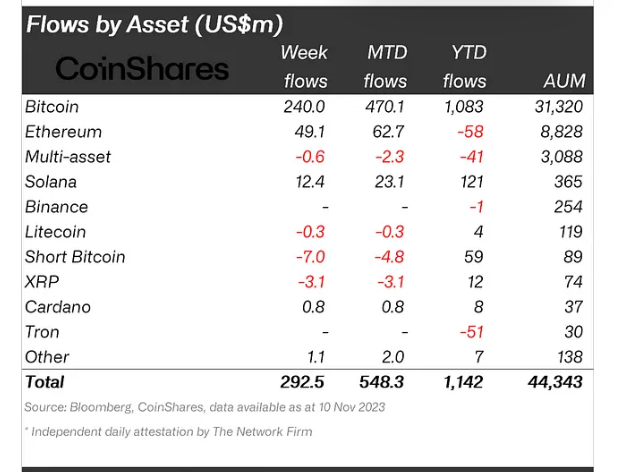Click the Network Firm attestation footnote

169,431
